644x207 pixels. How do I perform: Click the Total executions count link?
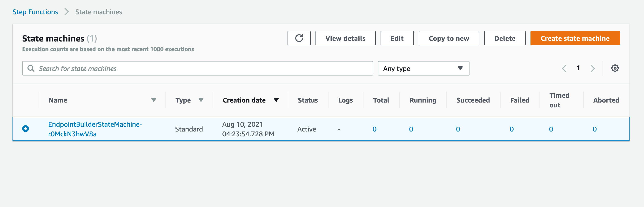[x=374, y=129]
